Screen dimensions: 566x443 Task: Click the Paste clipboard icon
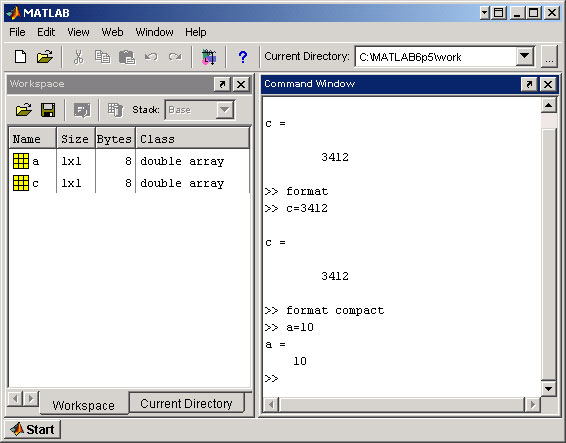point(127,57)
